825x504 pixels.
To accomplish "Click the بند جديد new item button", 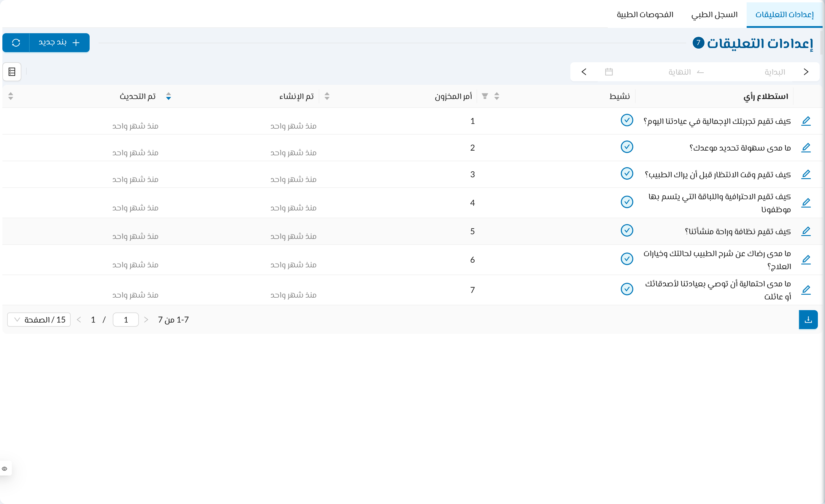I will coord(60,42).
